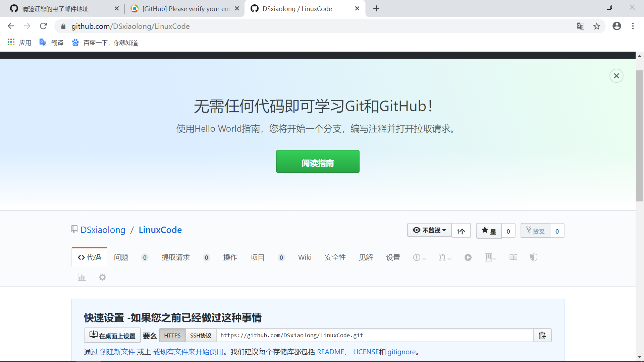Click the repository clone URL field
The image size is (644, 362).
click(374, 336)
